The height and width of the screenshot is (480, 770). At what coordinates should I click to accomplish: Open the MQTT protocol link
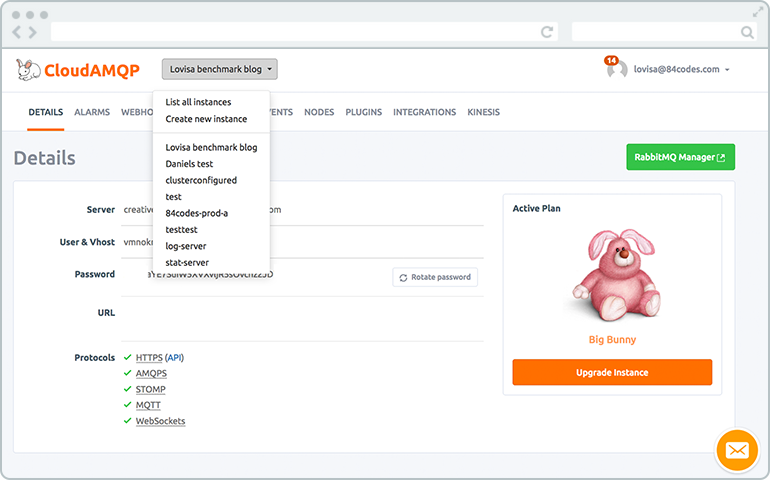click(x=148, y=405)
